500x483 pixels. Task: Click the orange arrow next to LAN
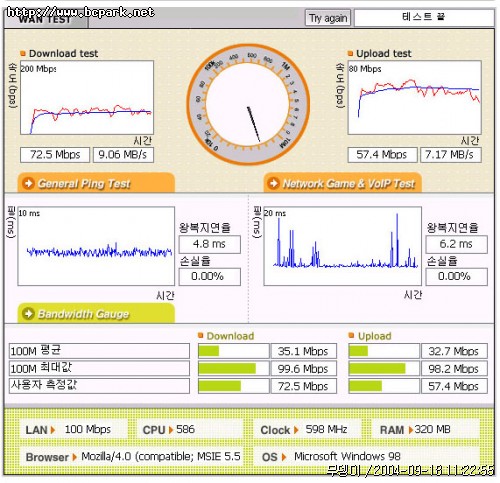tap(53, 430)
